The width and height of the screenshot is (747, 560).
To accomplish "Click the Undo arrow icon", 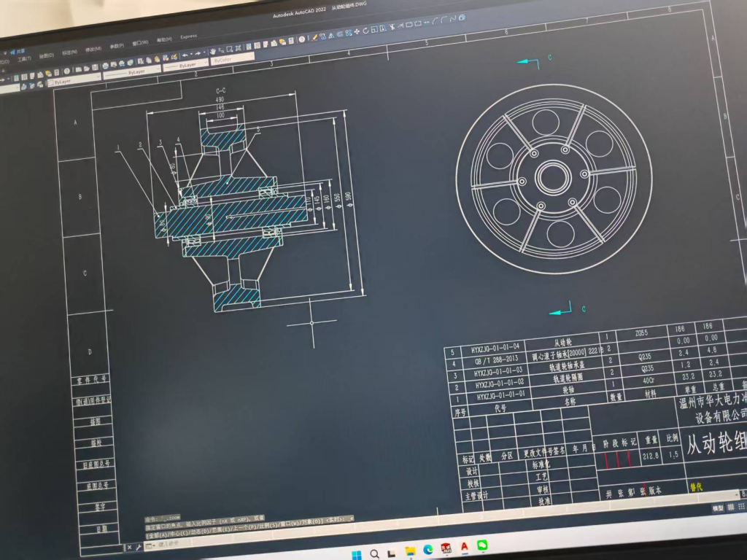I will 185,56.
